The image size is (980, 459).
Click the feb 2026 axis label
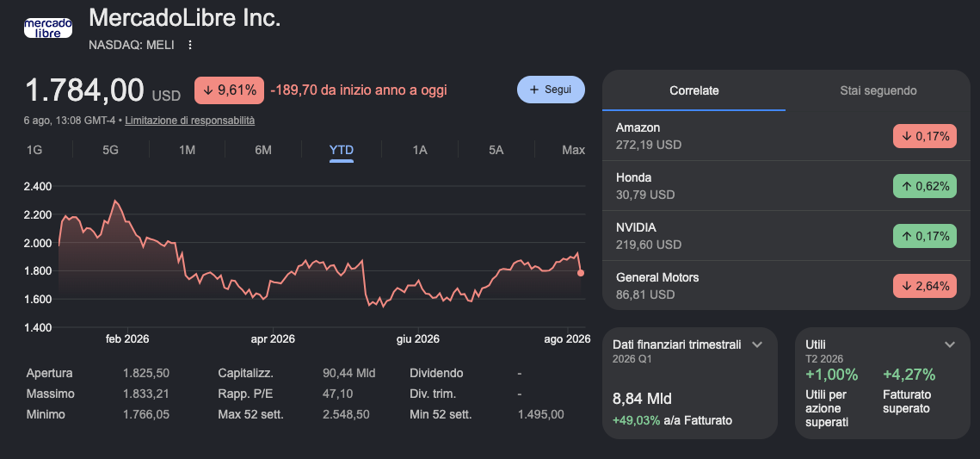(127, 339)
